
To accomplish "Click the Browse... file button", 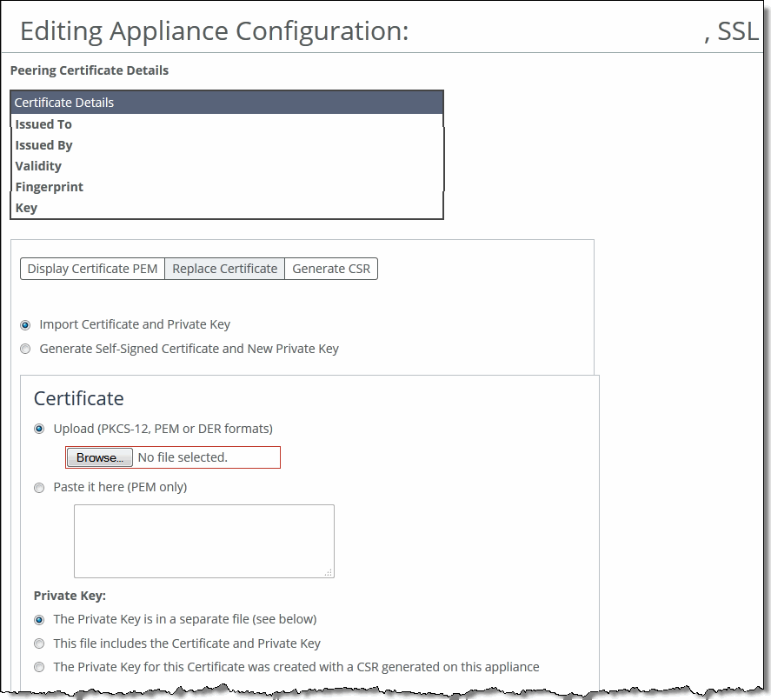I will pos(99,457).
